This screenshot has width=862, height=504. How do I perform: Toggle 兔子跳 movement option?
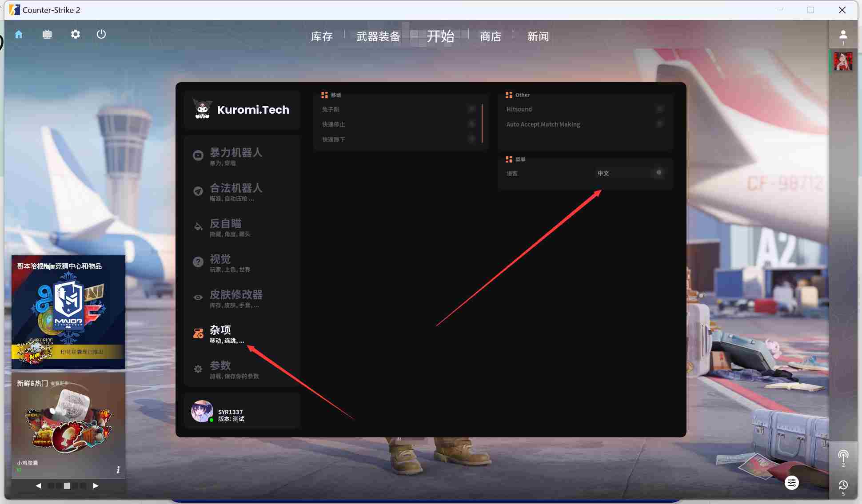[472, 109]
